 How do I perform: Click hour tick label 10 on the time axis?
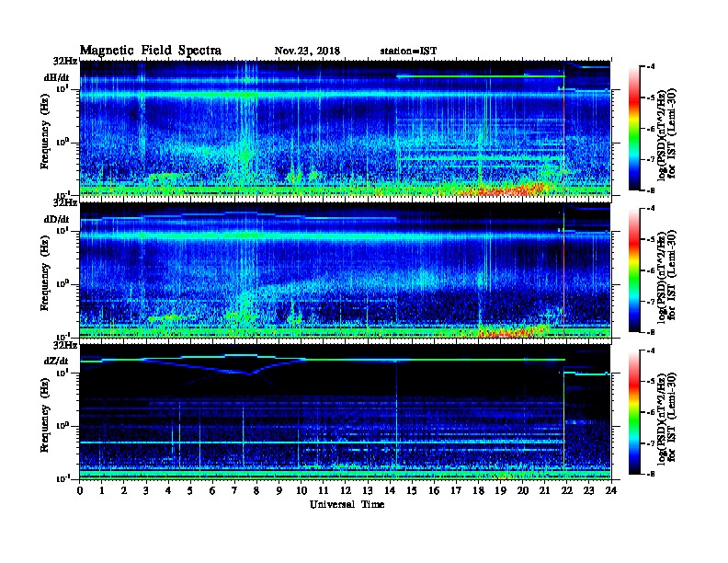(x=301, y=491)
